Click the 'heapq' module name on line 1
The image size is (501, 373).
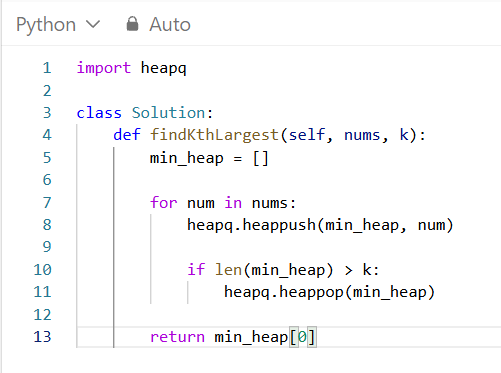(163, 68)
